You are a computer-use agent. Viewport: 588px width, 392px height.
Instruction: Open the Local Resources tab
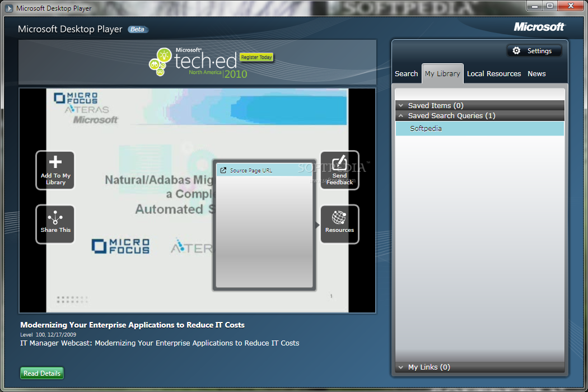pos(494,73)
